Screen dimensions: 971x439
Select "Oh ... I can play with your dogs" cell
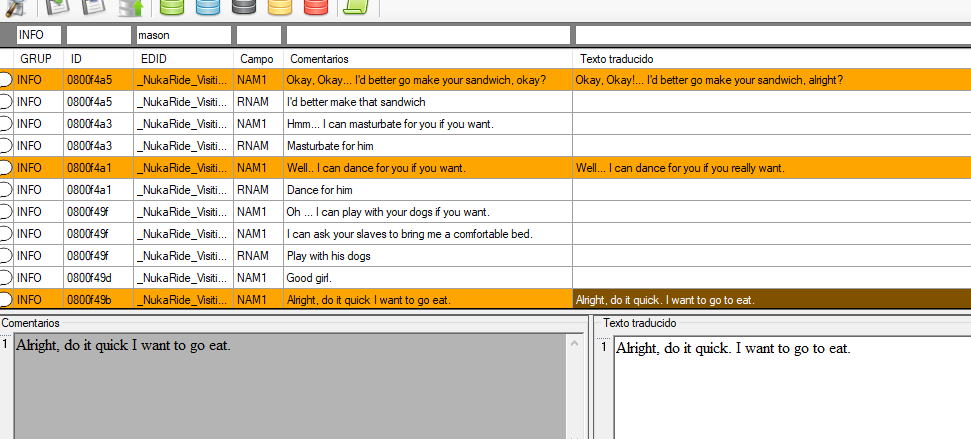tap(428, 212)
